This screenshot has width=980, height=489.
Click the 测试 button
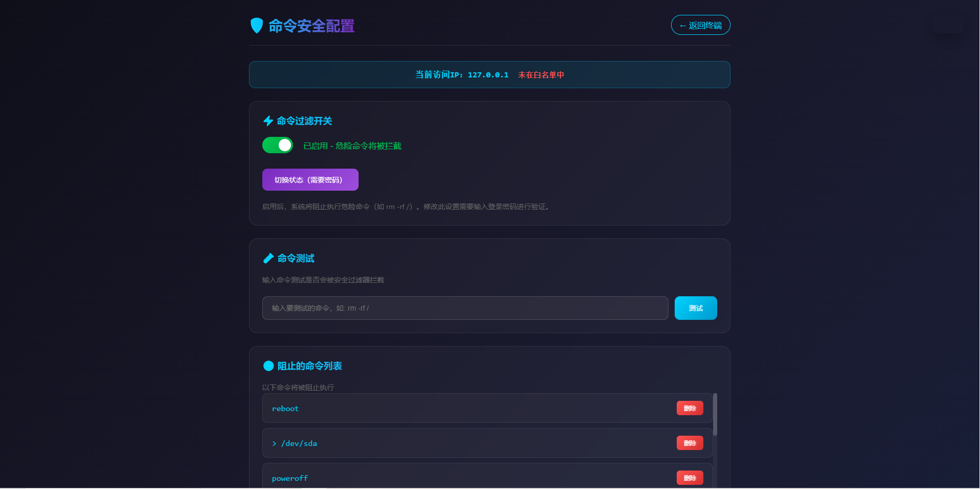[696, 308]
